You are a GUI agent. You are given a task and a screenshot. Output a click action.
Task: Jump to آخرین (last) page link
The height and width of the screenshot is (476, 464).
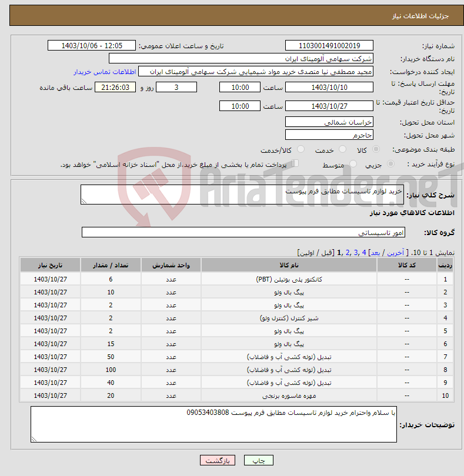pyautogui.click(x=395, y=253)
